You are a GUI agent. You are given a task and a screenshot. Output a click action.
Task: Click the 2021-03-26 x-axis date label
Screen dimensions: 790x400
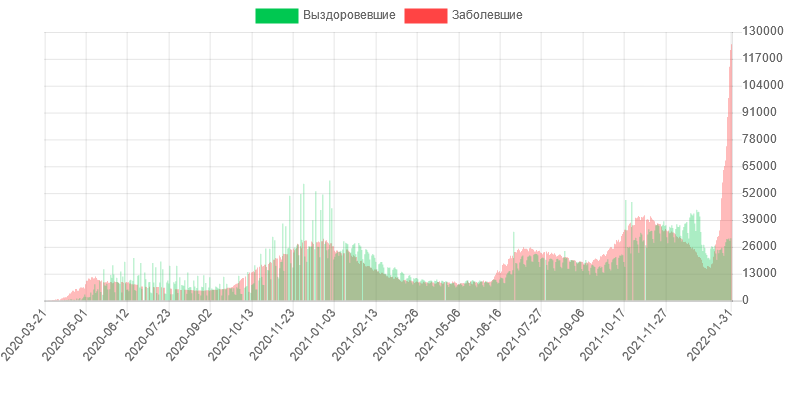pyautogui.click(x=398, y=335)
